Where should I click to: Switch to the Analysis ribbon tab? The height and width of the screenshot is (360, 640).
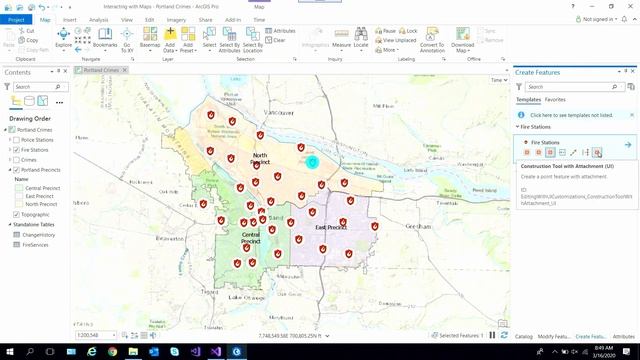98,20
